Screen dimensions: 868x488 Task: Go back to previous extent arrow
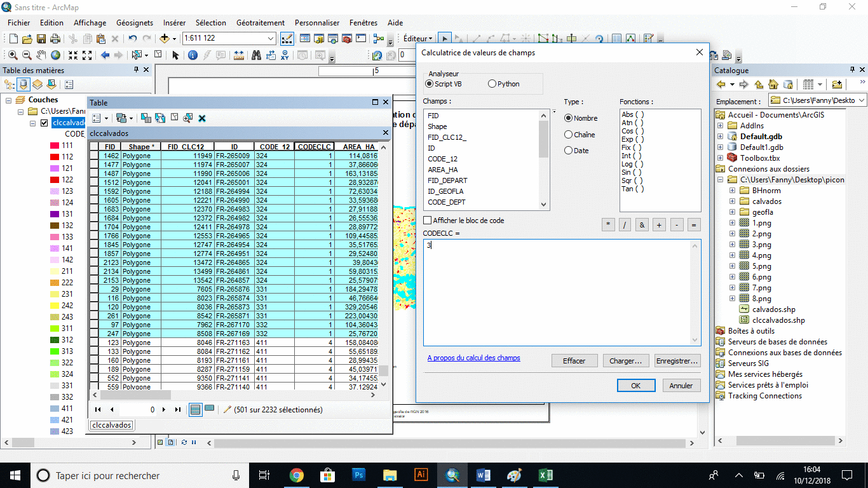[105, 55]
